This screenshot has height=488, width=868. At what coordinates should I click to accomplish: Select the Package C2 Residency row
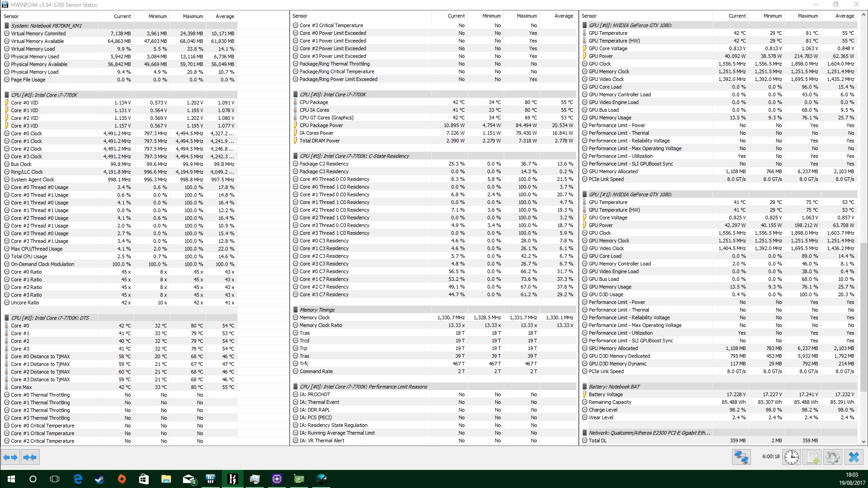[433, 164]
